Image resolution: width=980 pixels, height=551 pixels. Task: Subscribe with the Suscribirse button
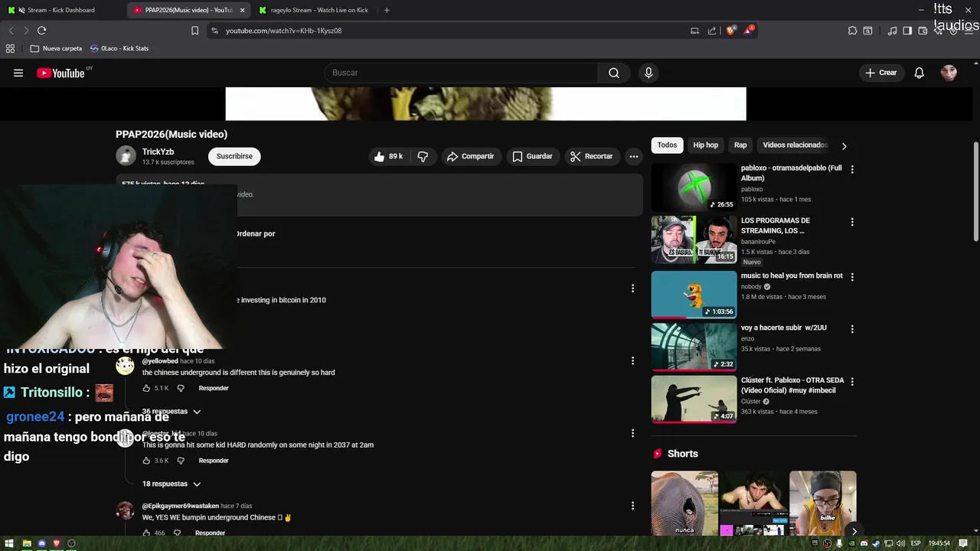(234, 156)
